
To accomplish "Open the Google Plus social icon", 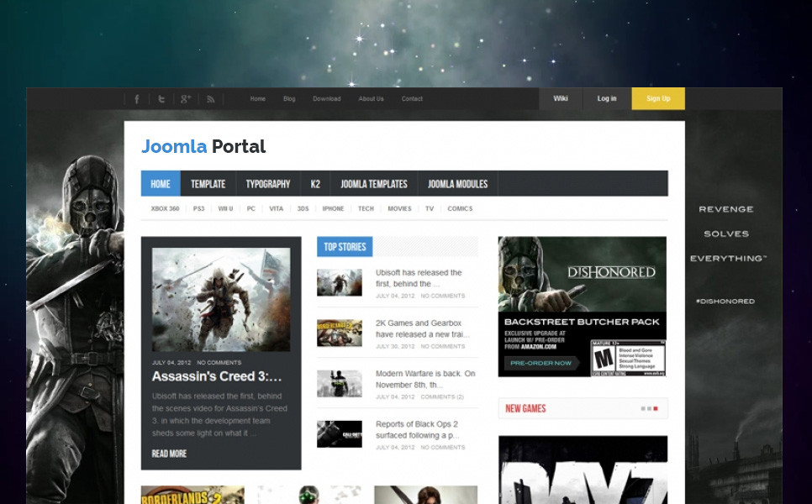I will [186, 99].
